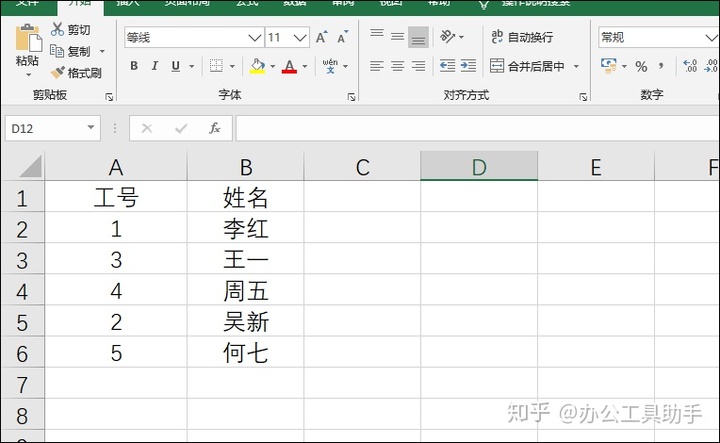Select cell containing 王一
This screenshot has width=720, height=443.
(x=246, y=260)
